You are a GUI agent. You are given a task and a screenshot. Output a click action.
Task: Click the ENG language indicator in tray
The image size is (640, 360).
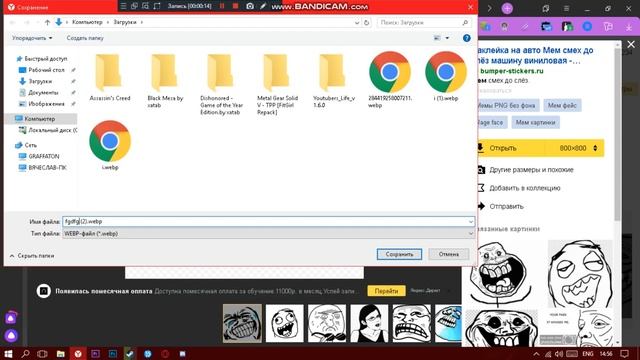click(588, 353)
